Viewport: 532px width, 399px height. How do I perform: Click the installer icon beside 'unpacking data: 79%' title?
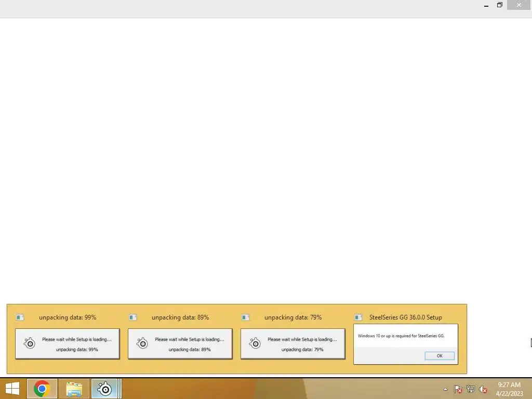pyautogui.click(x=245, y=317)
